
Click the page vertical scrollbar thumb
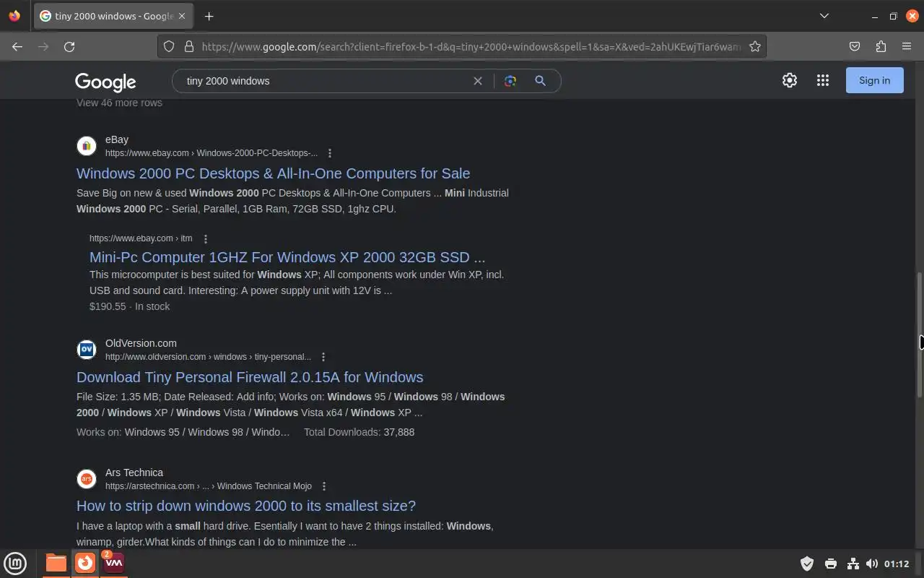point(920,334)
